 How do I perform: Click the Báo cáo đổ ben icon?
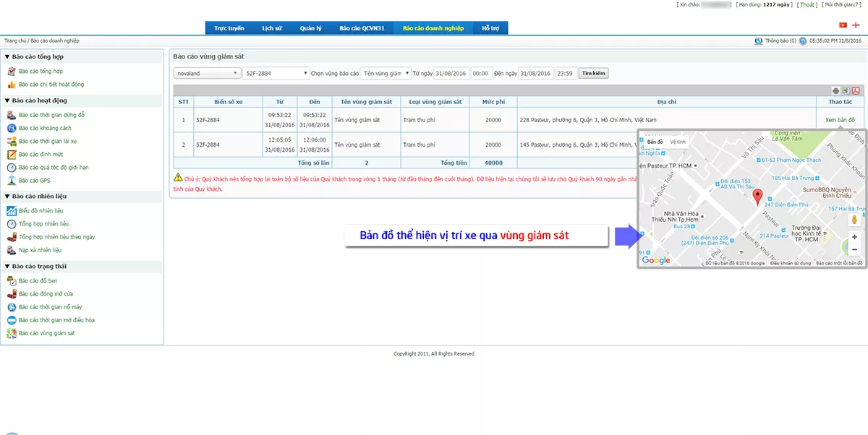[12, 280]
